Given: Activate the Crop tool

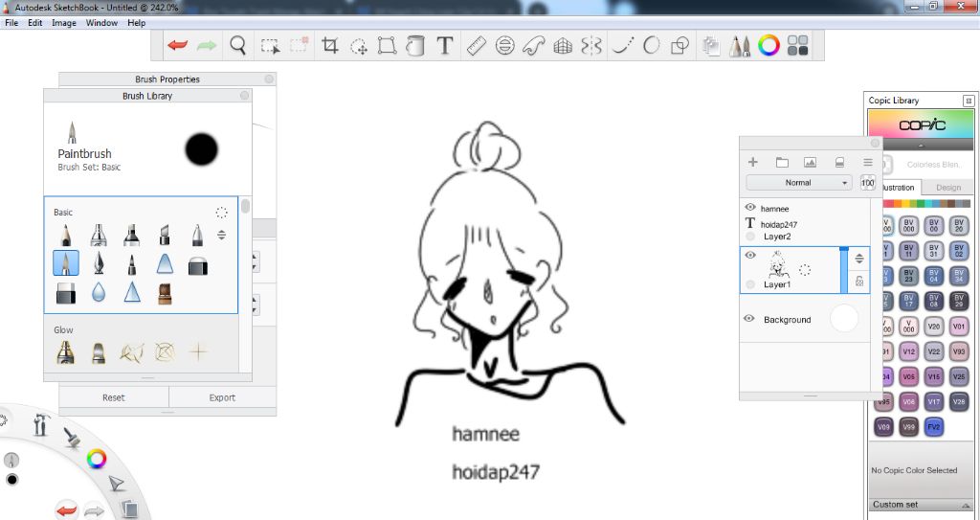Looking at the screenshot, I should pyautogui.click(x=329, y=45).
